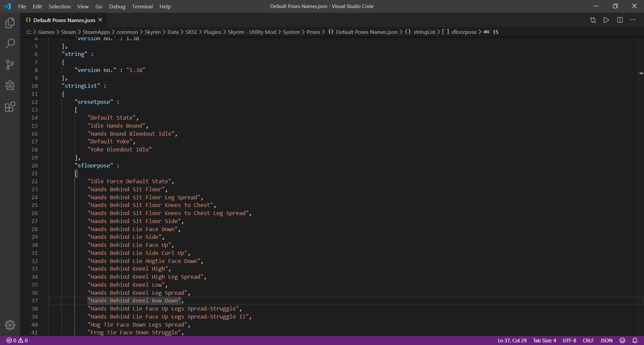Click the Games breadcrumb segment

[46, 32]
